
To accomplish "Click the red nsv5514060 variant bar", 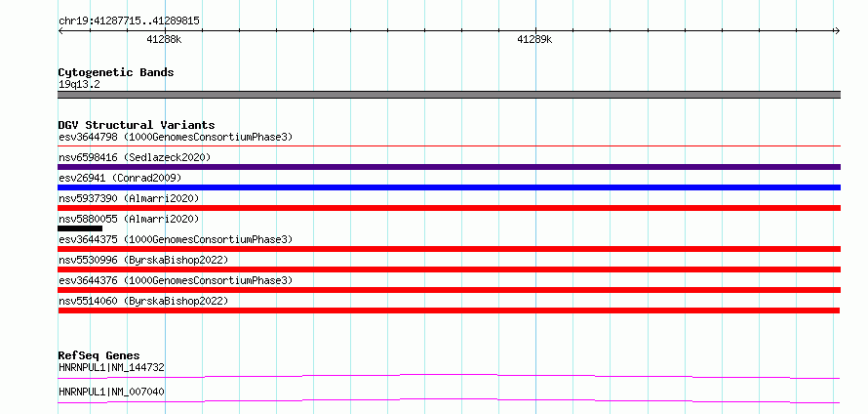I will coord(449,310).
